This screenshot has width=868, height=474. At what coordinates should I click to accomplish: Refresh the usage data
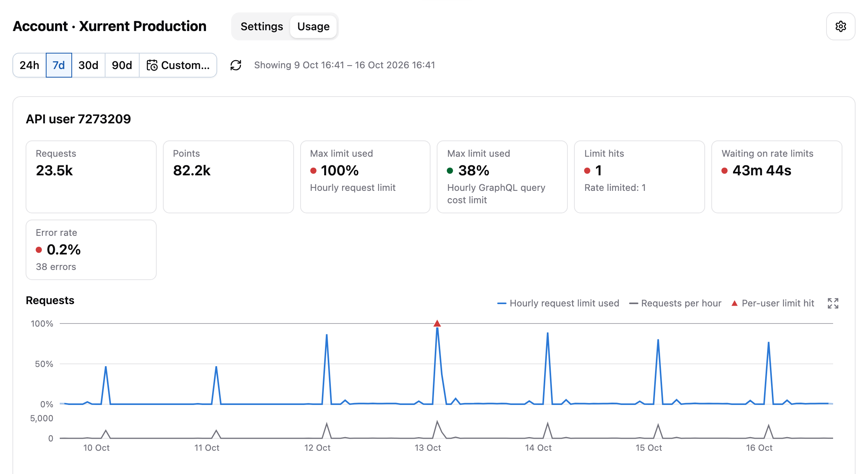pos(236,65)
